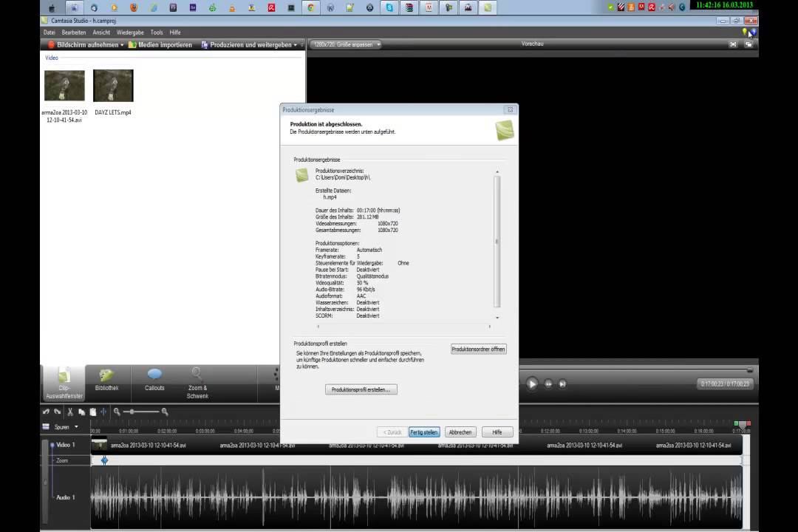The image size is (798, 532).
Task: Click Produktionsprofil erstellen...
Action: [x=361, y=389]
